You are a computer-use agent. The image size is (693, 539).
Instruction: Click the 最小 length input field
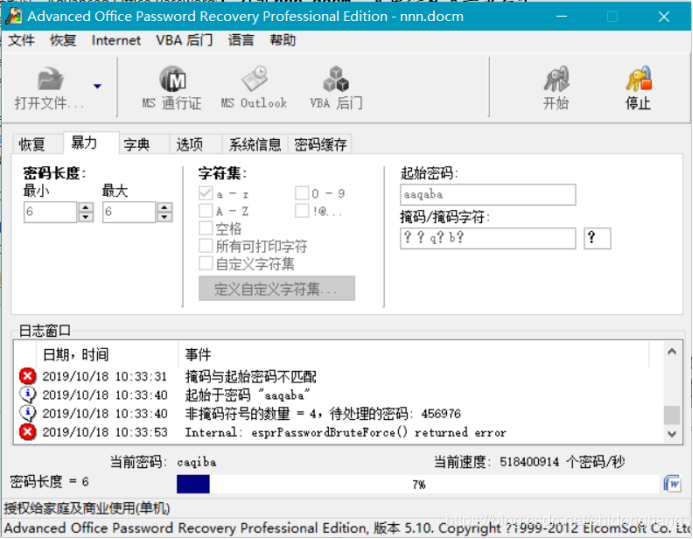click(x=50, y=212)
